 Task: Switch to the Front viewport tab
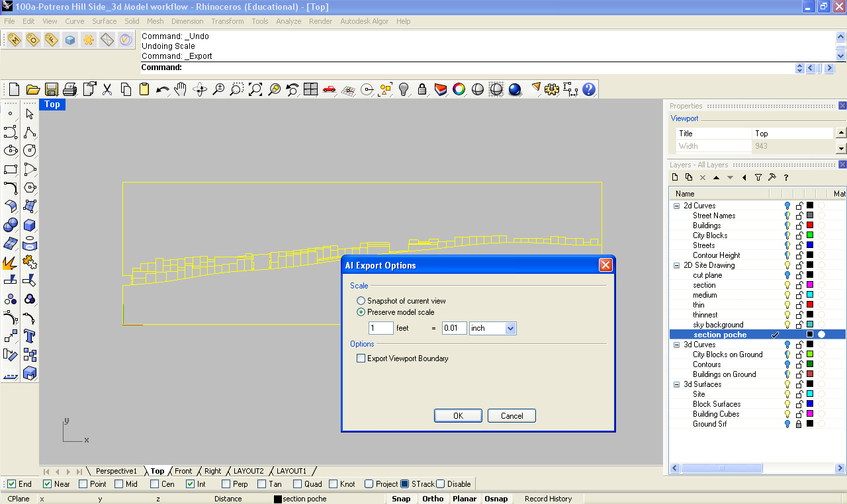coord(183,471)
